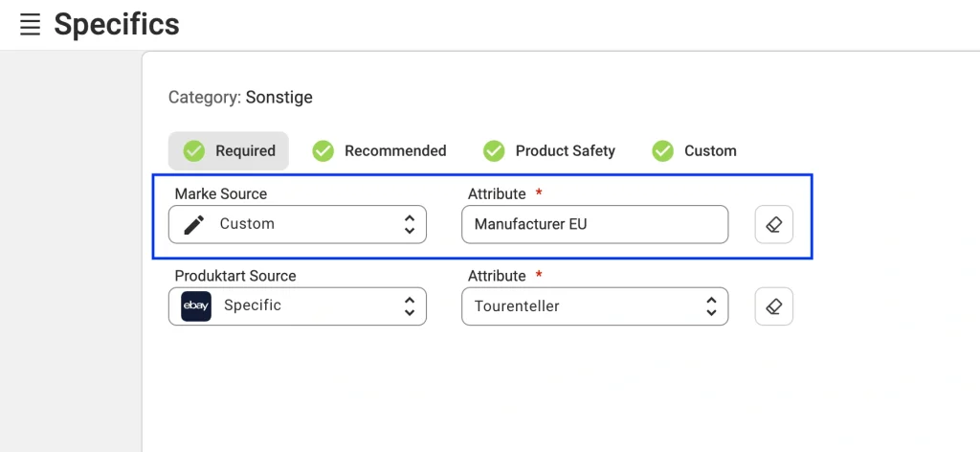Click the green check beside Product Safety
Image resolution: width=980 pixels, height=452 pixels.
point(494,150)
